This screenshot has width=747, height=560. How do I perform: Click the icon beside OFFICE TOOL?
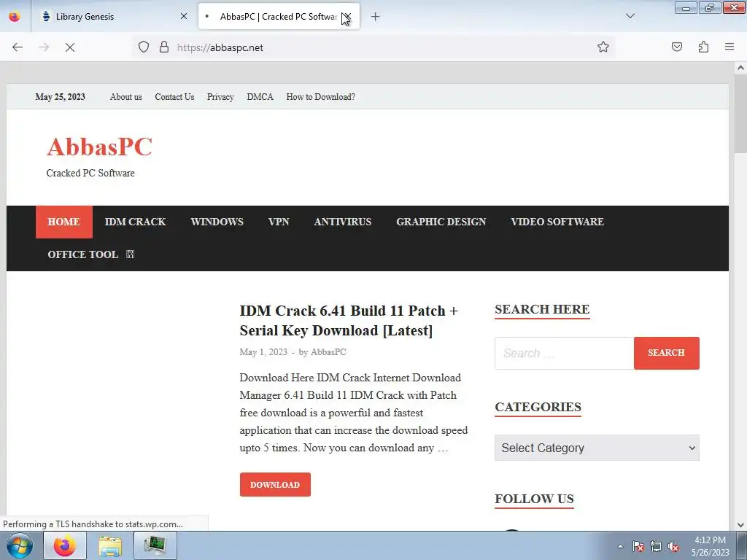[130, 254]
